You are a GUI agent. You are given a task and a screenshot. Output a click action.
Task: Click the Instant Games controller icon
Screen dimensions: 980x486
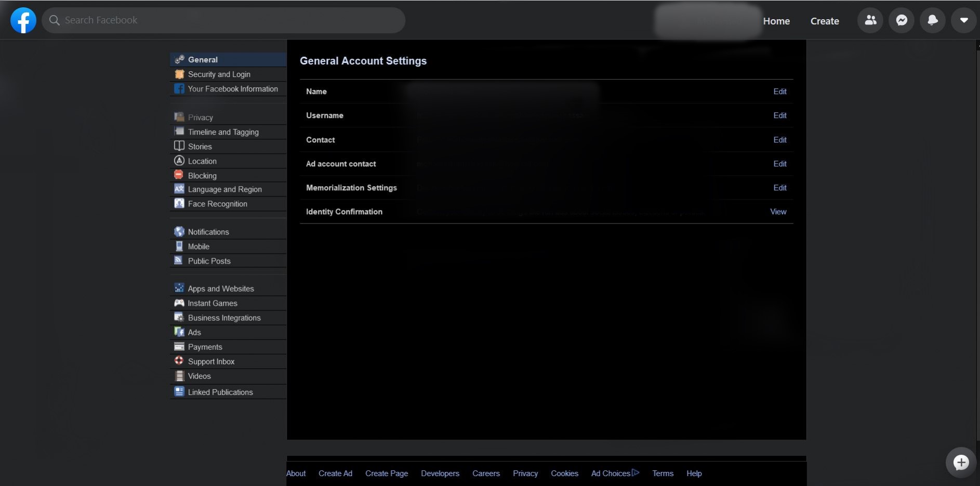point(179,303)
